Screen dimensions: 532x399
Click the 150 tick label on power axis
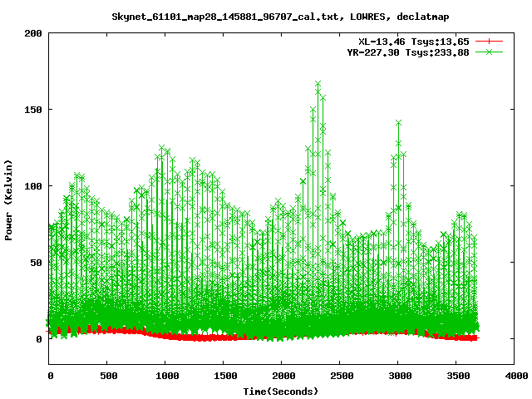tap(33, 110)
